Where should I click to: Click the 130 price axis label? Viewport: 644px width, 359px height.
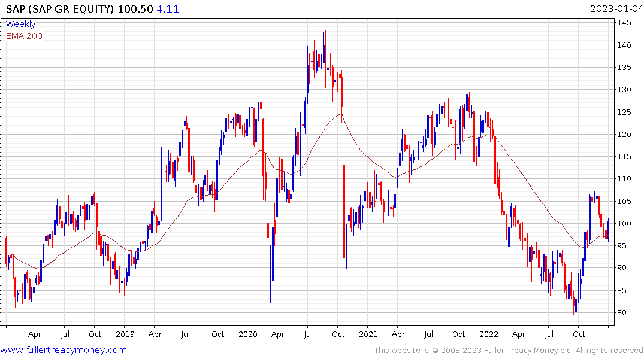pos(624,89)
